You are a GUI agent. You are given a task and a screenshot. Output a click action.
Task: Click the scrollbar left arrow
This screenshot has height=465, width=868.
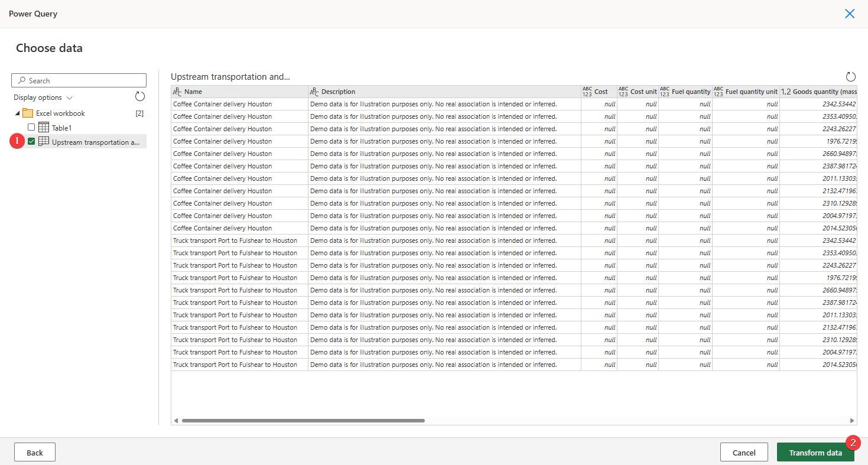(x=175, y=421)
